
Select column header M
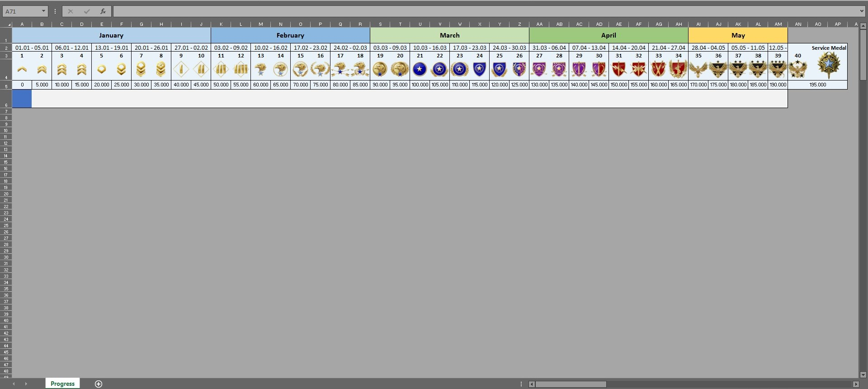coord(260,24)
